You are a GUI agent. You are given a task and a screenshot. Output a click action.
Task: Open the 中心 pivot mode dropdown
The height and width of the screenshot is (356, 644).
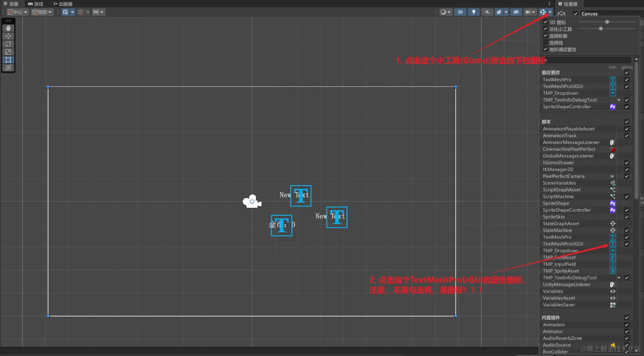[x=17, y=12]
